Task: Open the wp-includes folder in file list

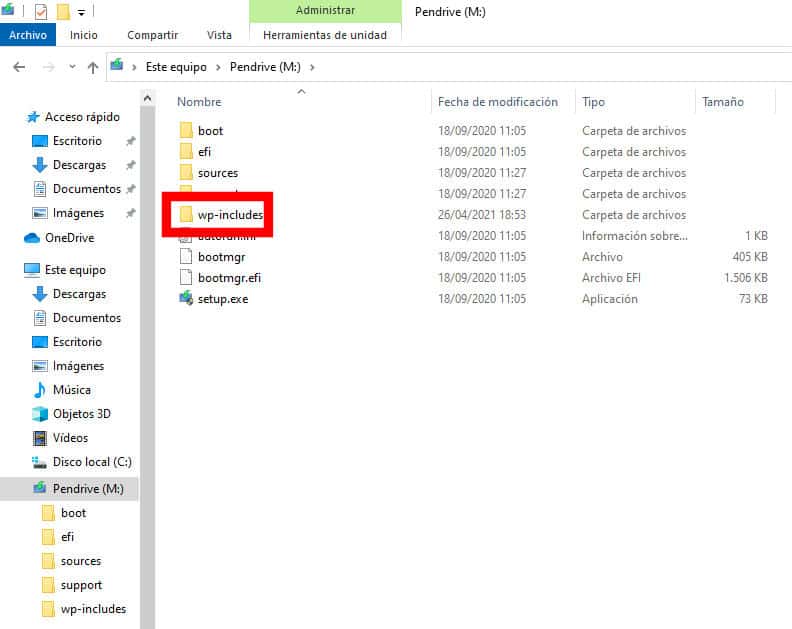Action: pos(229,215)
